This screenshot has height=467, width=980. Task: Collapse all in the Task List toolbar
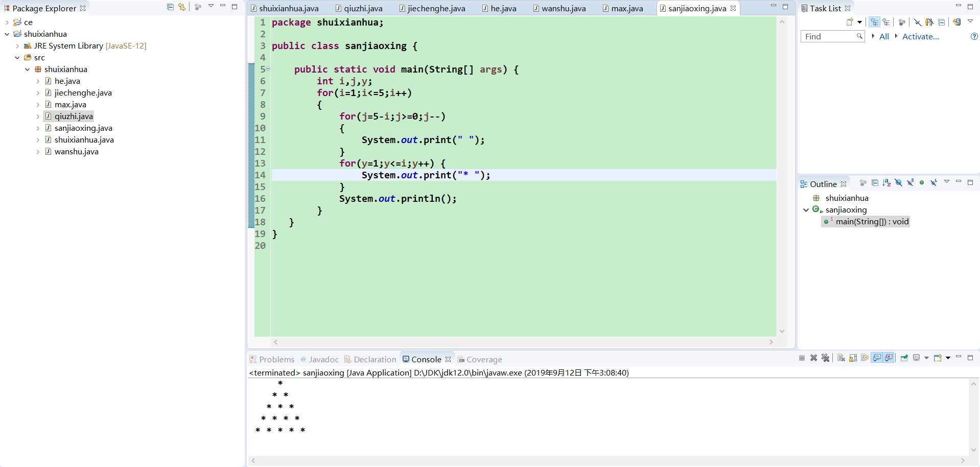941,22
